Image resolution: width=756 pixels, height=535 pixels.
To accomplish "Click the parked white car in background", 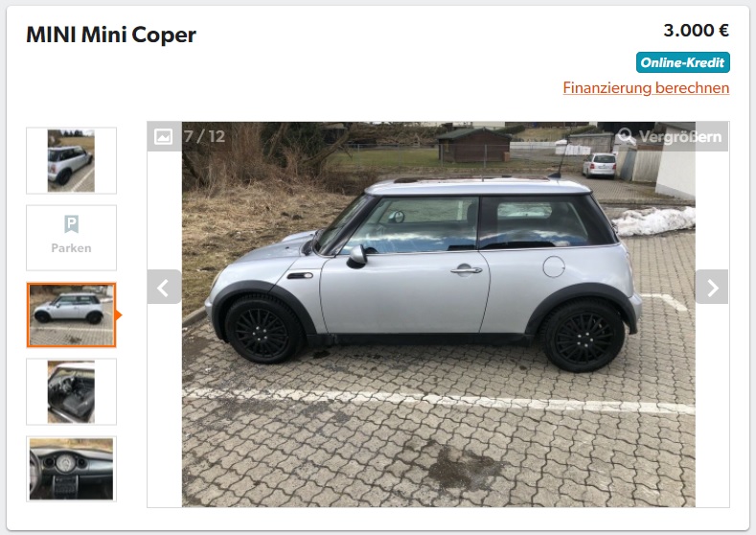I will point(599,166).
